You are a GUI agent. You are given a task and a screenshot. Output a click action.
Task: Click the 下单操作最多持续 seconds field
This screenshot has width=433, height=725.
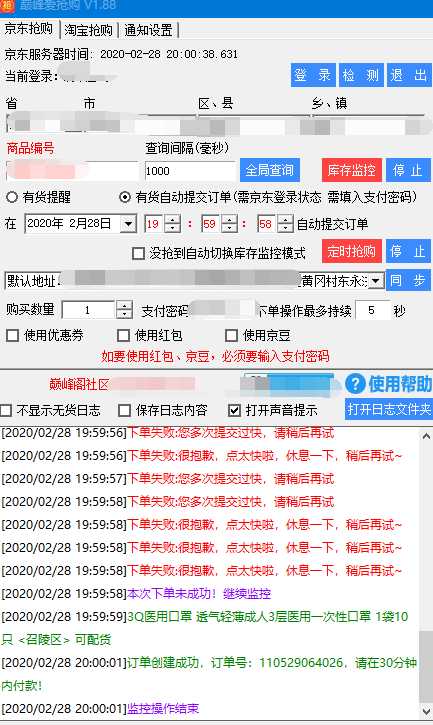pyautogui.click(x=372, y=310)
